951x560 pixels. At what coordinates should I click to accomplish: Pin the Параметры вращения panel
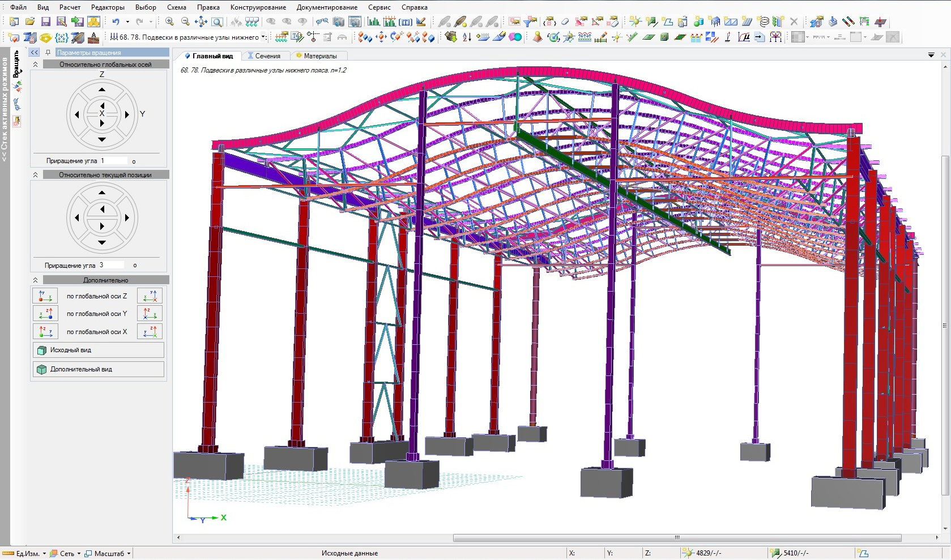click(48, 53)
